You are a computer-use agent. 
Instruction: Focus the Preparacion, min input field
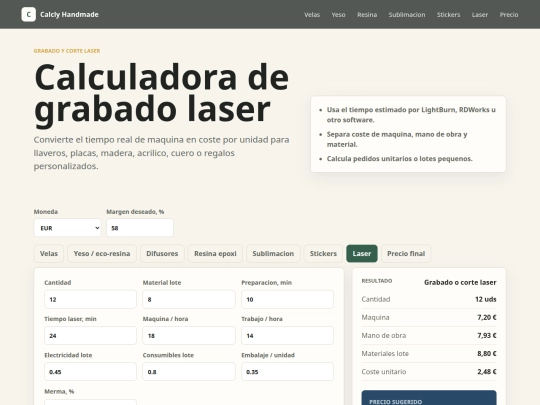pyautogui.click(x=287, y=299)
